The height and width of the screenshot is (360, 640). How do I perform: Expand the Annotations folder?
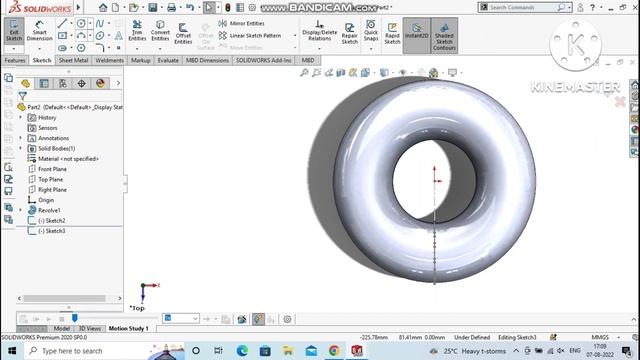[20, 138]
